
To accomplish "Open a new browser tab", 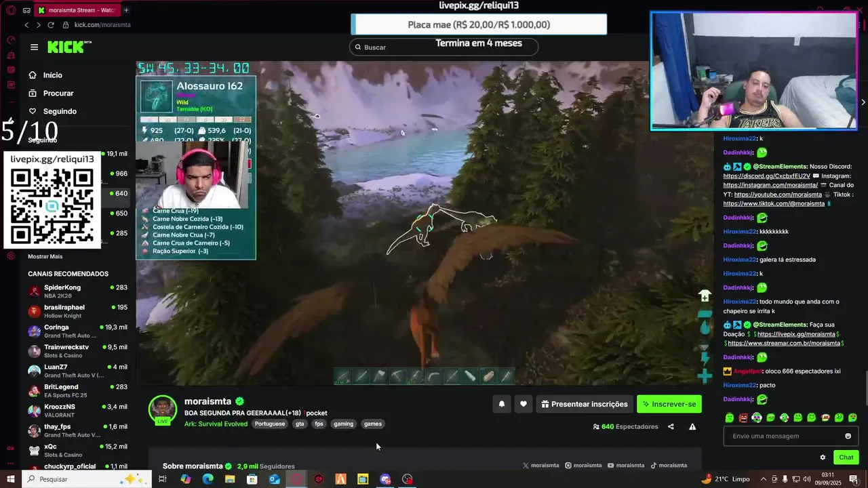I will click(126, 10).
